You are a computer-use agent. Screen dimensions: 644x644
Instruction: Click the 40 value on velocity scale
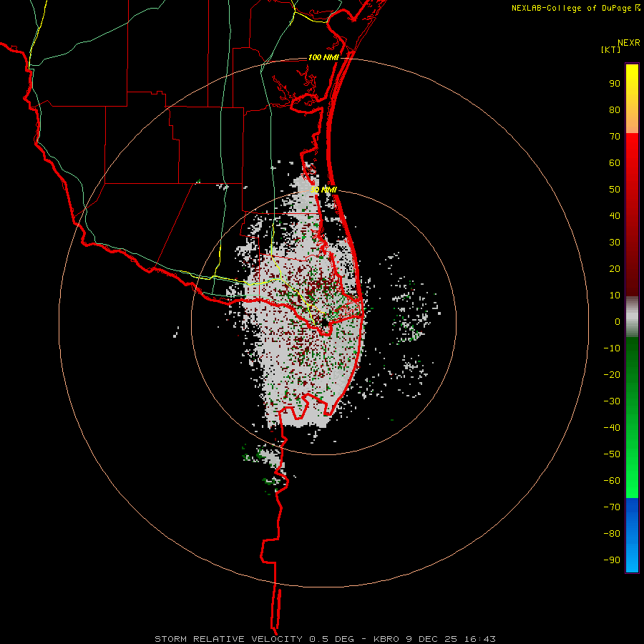point(615,215)
